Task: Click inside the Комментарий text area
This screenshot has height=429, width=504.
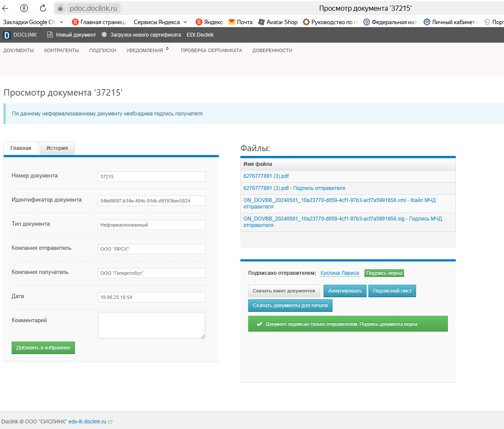Action: 151,325
